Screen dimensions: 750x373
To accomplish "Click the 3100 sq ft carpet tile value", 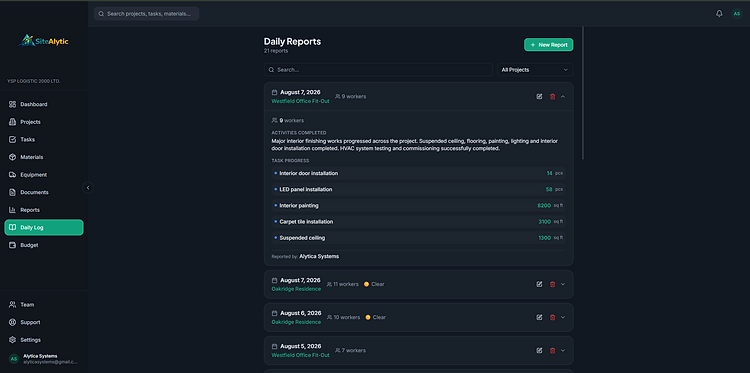I will pyautogui.click(x=551, y=222).
